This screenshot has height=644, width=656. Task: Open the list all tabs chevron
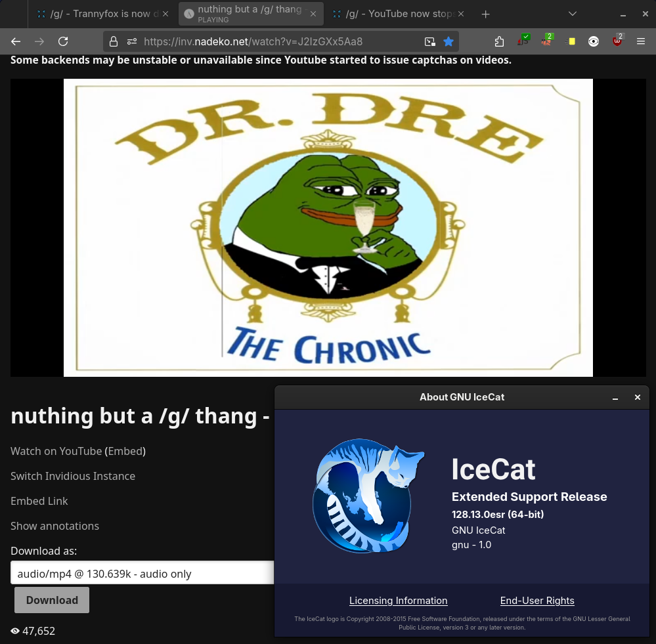pyautogui.click(x=573, y=14)
